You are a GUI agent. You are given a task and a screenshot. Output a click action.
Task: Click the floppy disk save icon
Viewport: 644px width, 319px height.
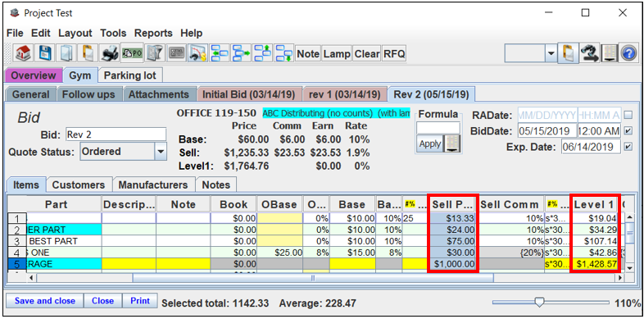[x=45, y=53]
